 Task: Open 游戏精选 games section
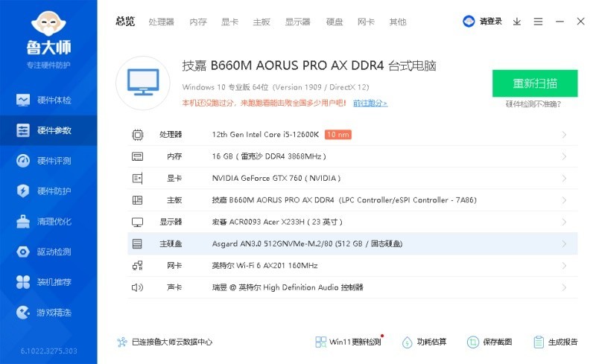pyautogui.click(x=48, y=313)
